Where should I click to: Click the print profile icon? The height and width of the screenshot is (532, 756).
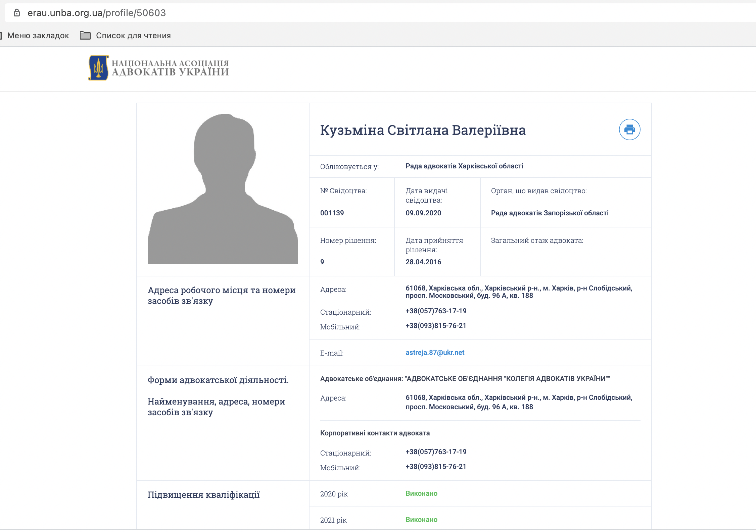pos(629,129)
